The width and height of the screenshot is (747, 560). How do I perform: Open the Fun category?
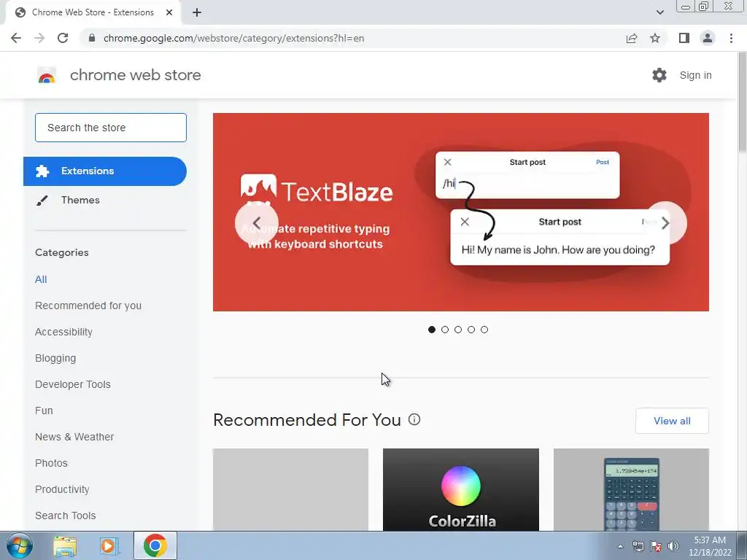coord(44,411)
